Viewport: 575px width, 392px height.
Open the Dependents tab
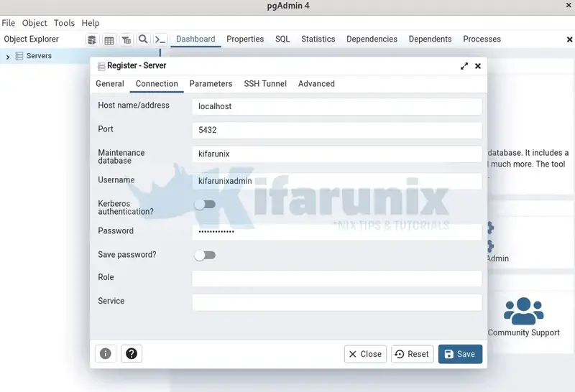click(x=430, y=39)
